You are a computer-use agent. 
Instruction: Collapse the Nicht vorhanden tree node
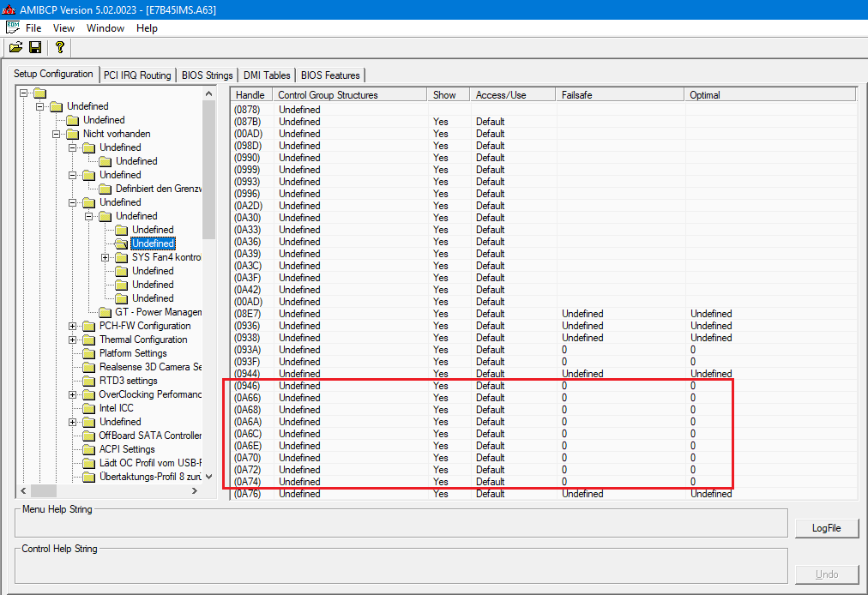pyautogui.click(x=57, y=134)
